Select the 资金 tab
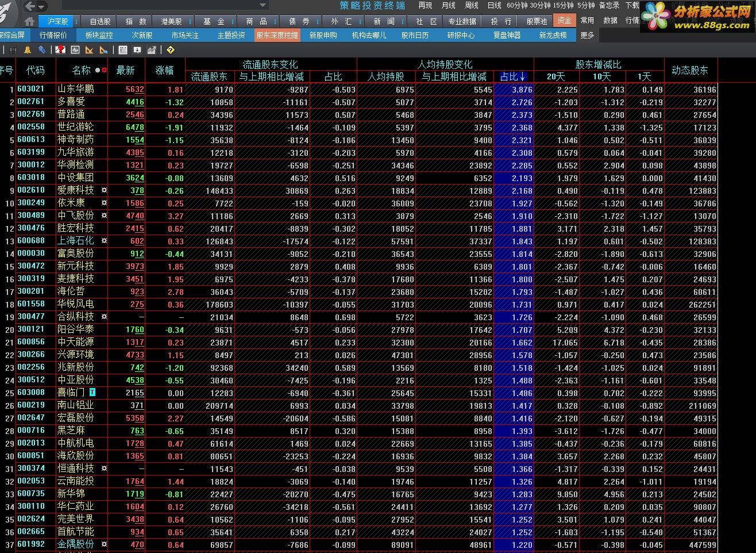Viewport: 756px width, 553px height. pos(565,21)
